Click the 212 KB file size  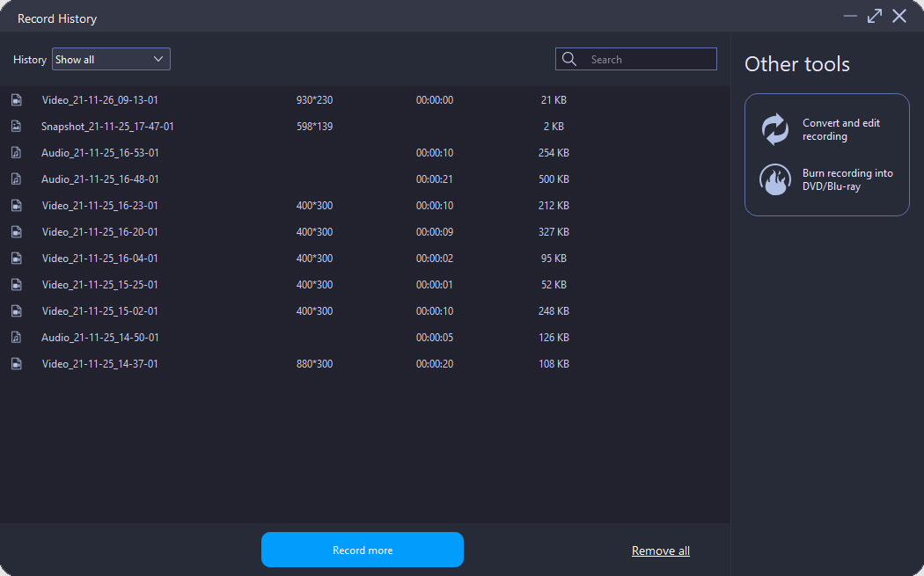click(554, 206)
